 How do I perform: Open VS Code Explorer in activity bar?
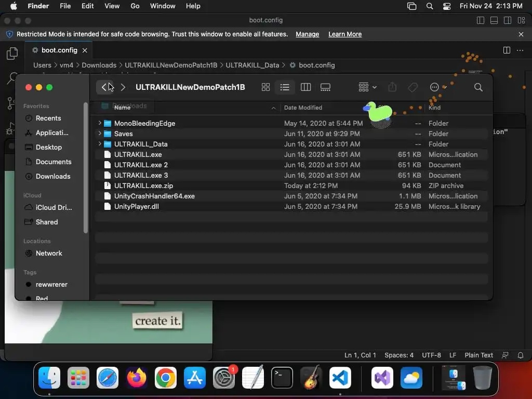pyautogui.click(x=12, y=54)
